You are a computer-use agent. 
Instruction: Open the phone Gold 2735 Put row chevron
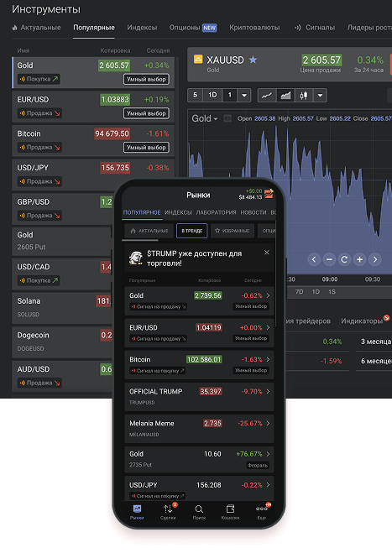[x=268, y=454]
